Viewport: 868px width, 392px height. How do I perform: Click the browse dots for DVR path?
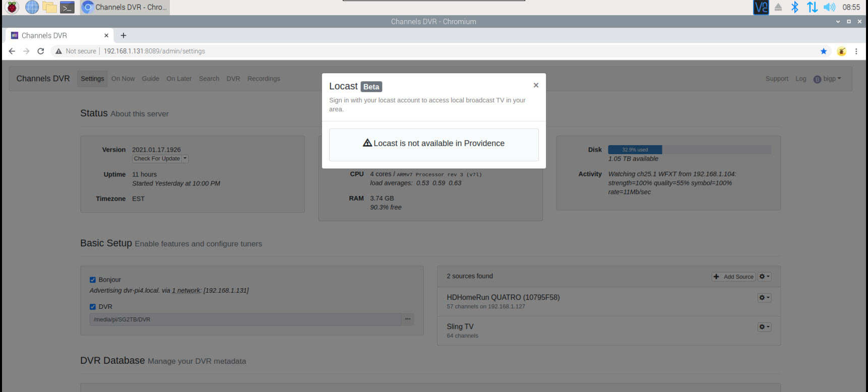[407, 319]
